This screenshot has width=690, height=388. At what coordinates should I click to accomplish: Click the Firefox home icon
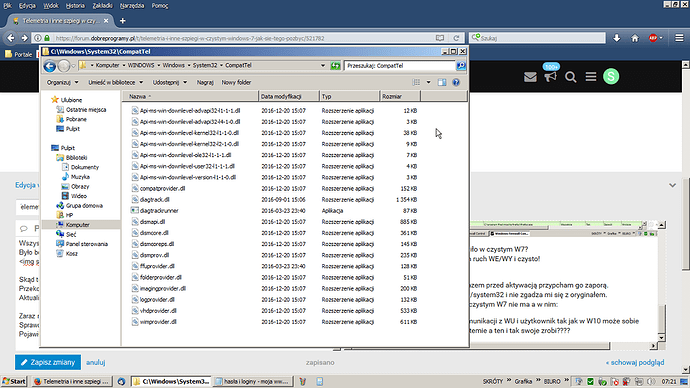tap(635, 38)
